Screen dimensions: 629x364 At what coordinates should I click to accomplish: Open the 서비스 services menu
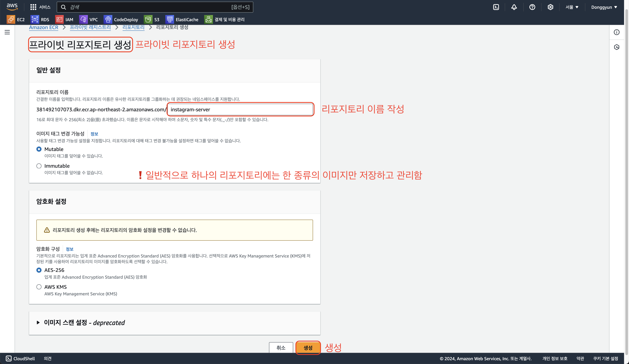tap(40, 7)
